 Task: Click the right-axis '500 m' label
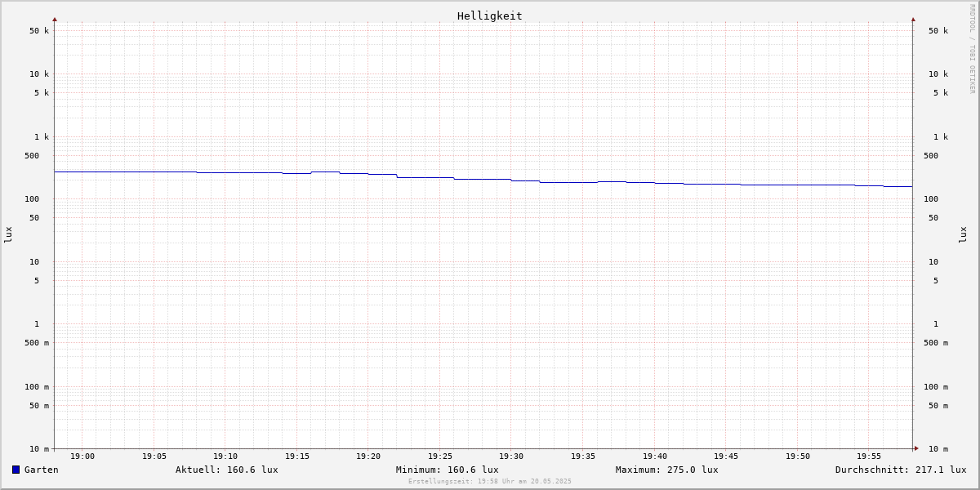[x=936, y=343]
